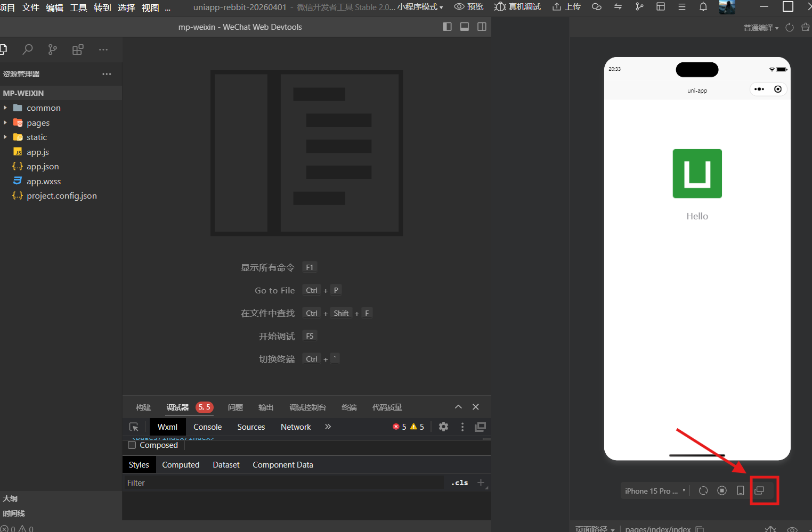Screen dimensions: 812x532
Task: Open the 工具 menu
Action: click(x=78, y=7)
